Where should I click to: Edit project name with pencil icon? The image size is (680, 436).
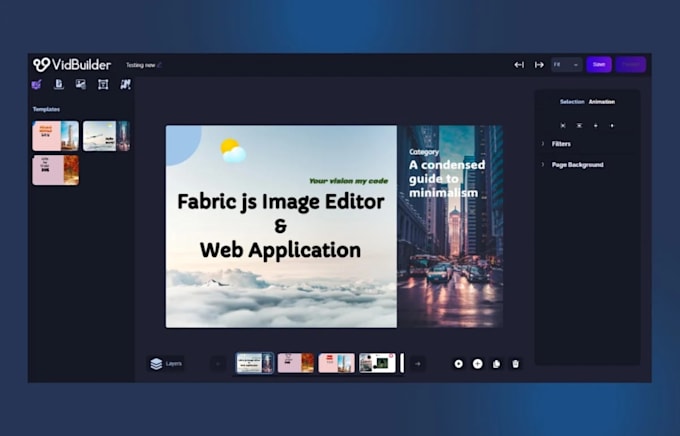coord(160,65)
